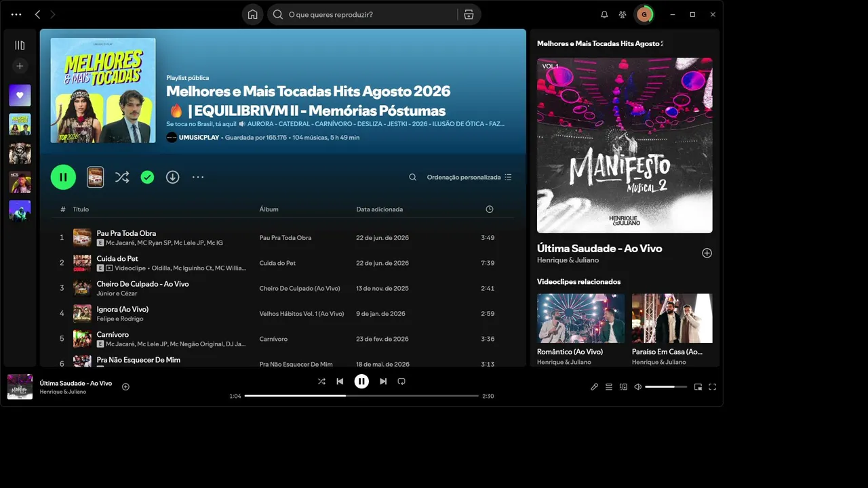868x488 pixels.
Task: Sort by the Álbum column
Action: pos(269,209)
